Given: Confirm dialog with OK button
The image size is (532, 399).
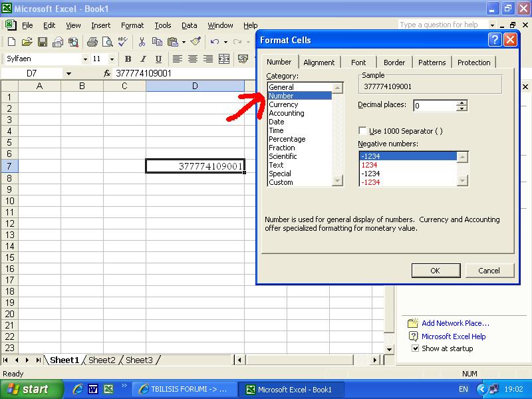Looking at the screenshot, I should 436,271.
